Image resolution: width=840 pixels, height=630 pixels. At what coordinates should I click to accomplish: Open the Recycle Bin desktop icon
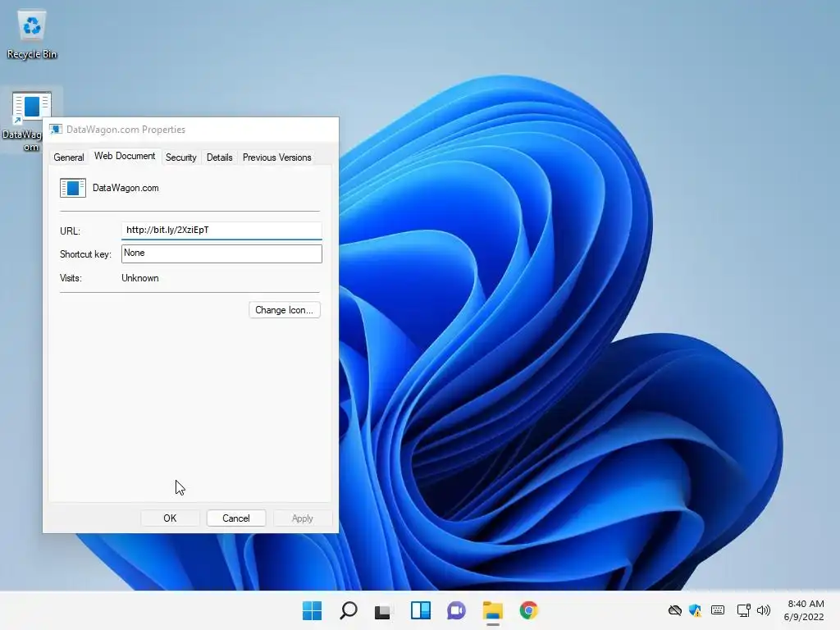(32, 34)
